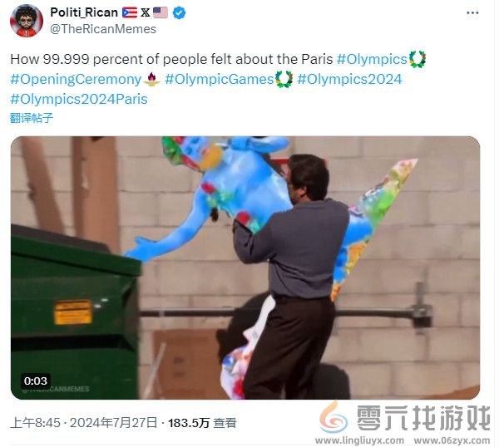Screen dimensions: 504x447
Task: Open the post timestamp 上午8:45 2024年7月27日
Action: 83,423
